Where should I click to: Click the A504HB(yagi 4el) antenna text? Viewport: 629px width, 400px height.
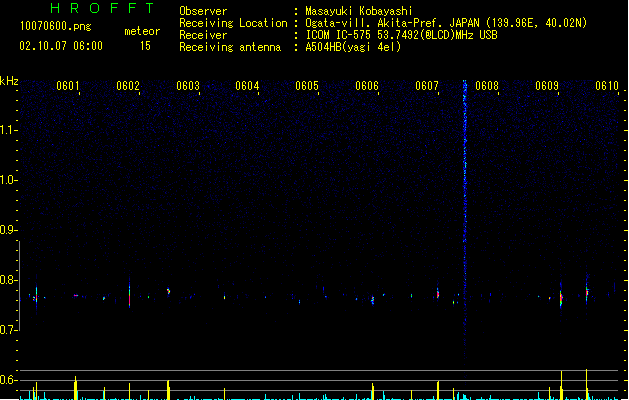pyautogui.click(x=353, y=47)
